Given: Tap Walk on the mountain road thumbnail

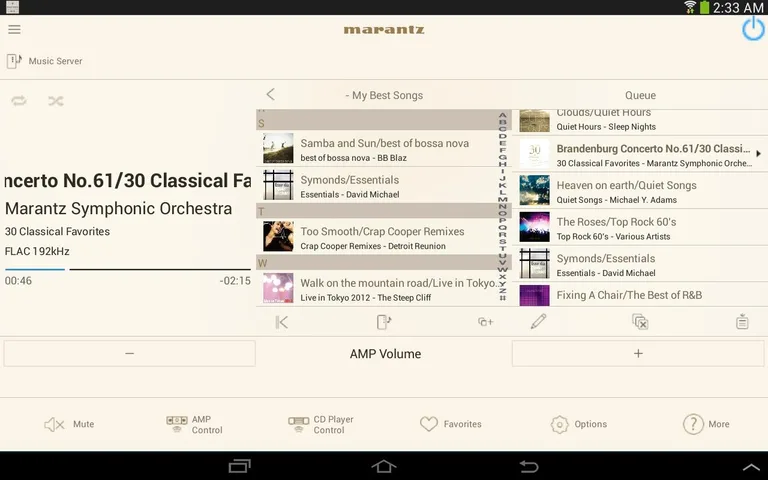Looking at the screenshot, I should (278, 288).
